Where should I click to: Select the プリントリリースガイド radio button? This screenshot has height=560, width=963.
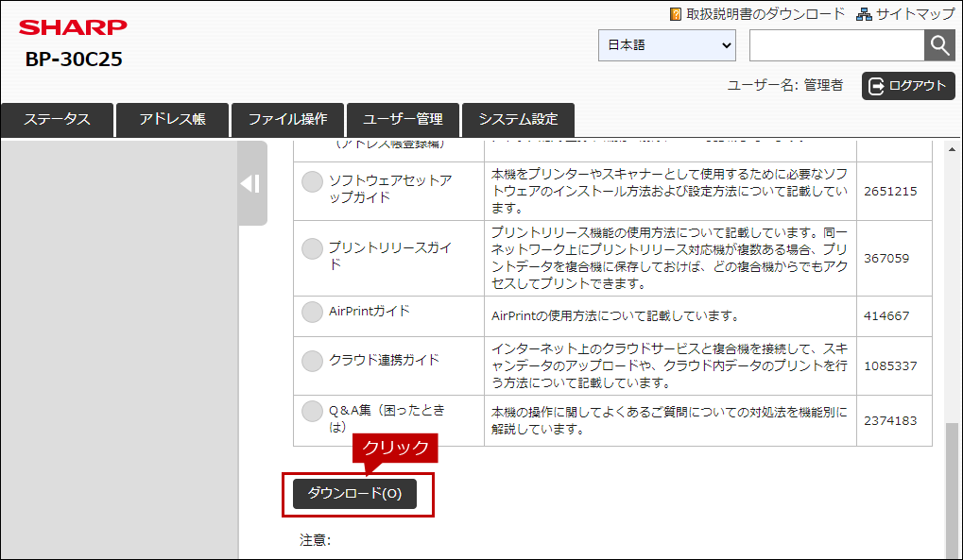(x=312, y=248)
